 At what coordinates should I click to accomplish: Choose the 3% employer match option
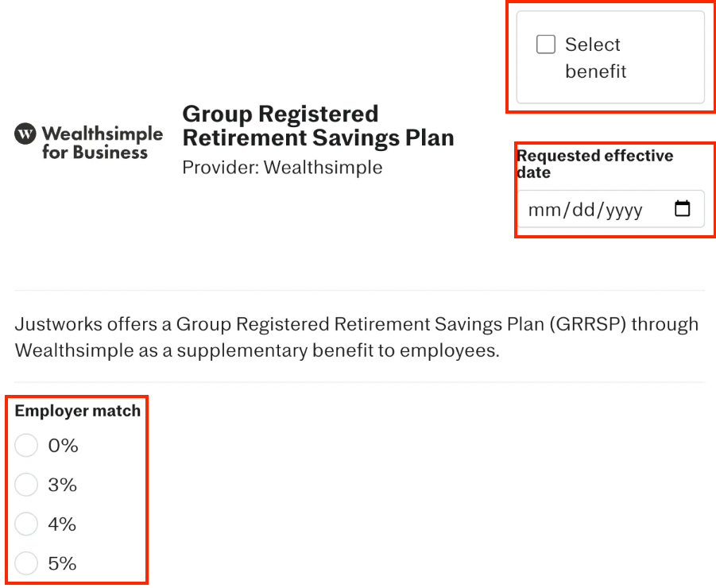pos(26,485)
